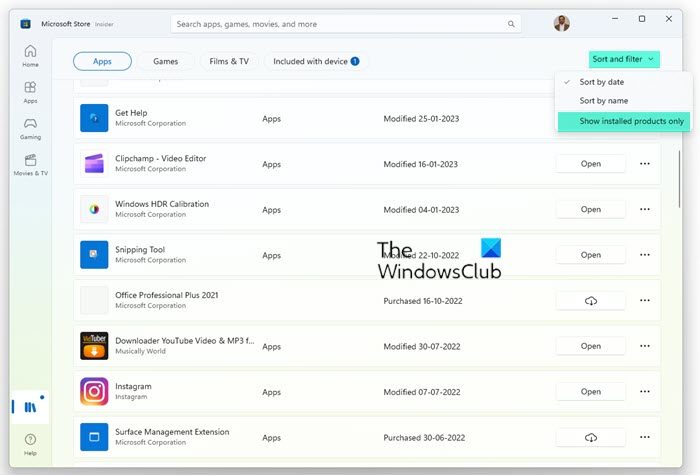Select Clipchamp - Video Editor title text
700x476 pixels.
coord(161,159)
